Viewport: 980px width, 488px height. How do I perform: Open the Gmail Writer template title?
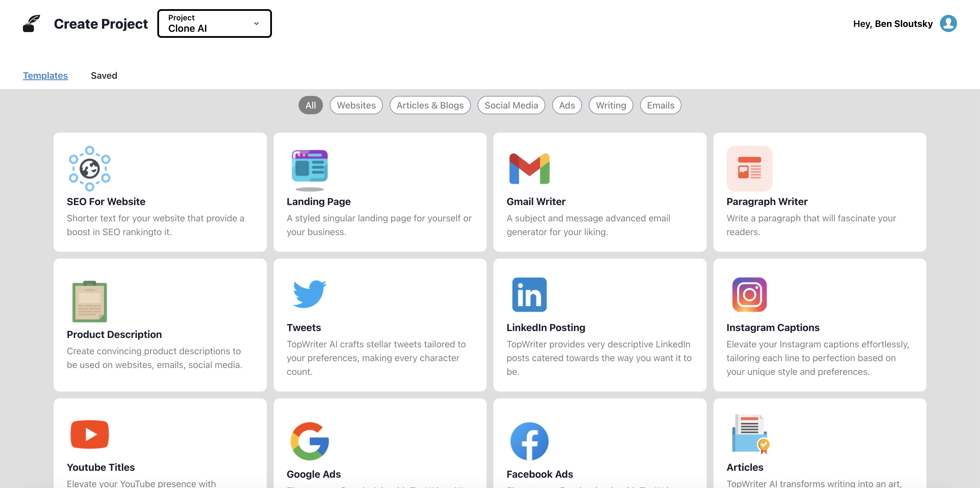point(536,202)
